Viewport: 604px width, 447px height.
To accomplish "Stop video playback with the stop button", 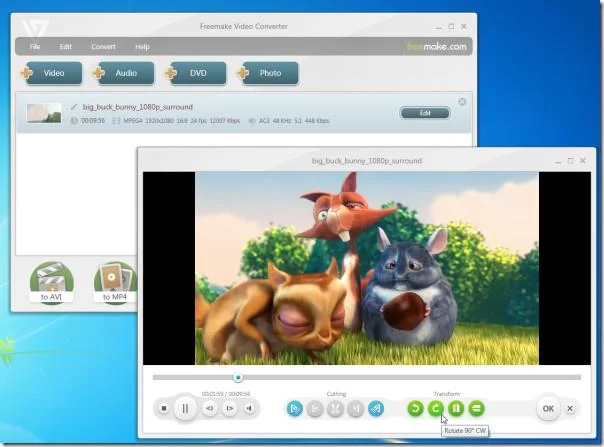I will [x=164, y=408].
